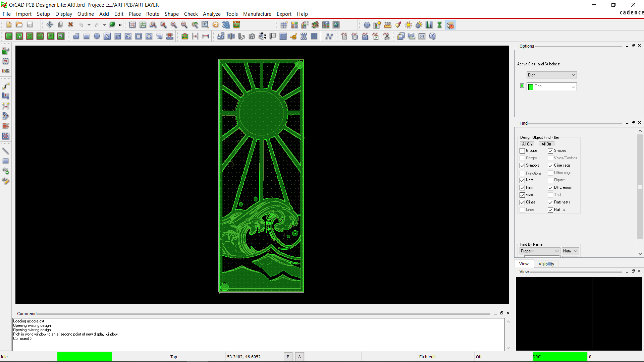Click the Add Text abc plus icon
This screenshot has width=644, height=362.
tap(6, 171)
